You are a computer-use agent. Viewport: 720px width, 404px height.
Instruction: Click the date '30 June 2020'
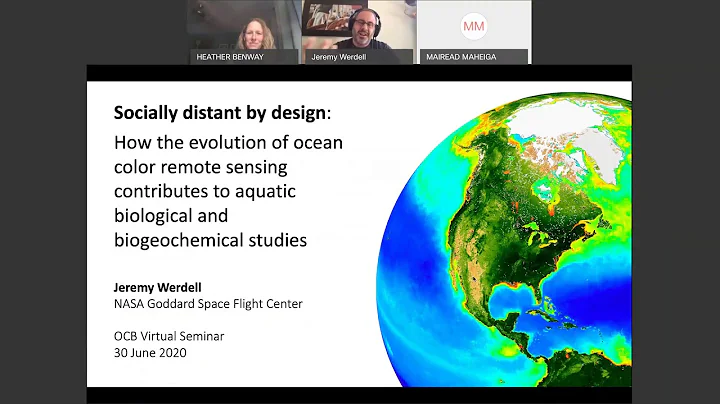[x=150, y=353]
